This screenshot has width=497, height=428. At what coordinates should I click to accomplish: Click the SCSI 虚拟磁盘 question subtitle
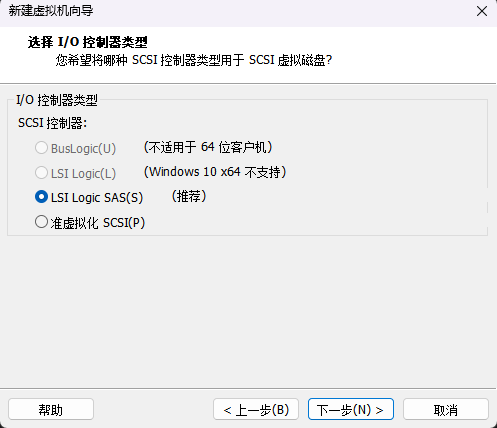point(194,60)
